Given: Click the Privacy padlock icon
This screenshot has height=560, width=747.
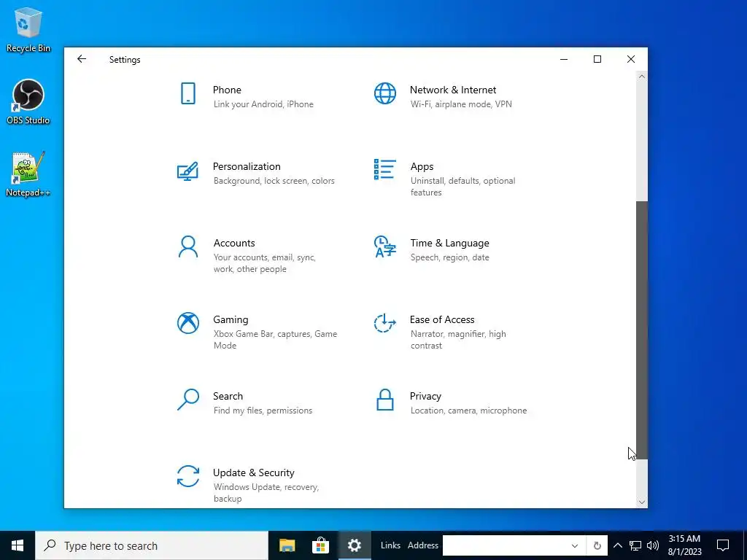Looking at the screenshot, I should click(385, 400).
